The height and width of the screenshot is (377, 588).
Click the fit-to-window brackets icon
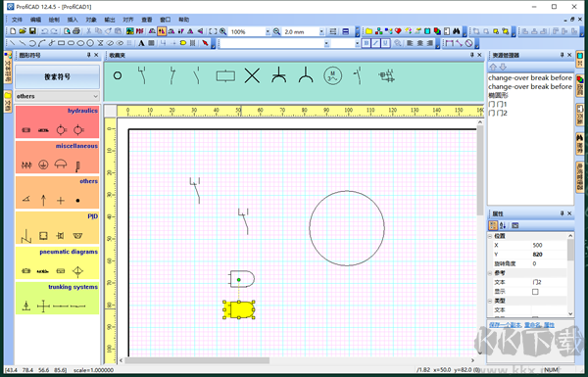tap(213, 31)
